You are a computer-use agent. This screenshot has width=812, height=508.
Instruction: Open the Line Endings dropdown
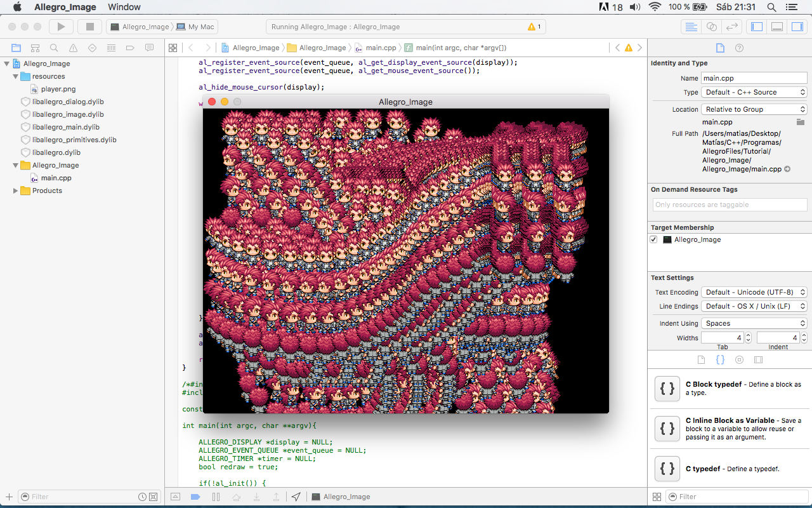(754, 307)
